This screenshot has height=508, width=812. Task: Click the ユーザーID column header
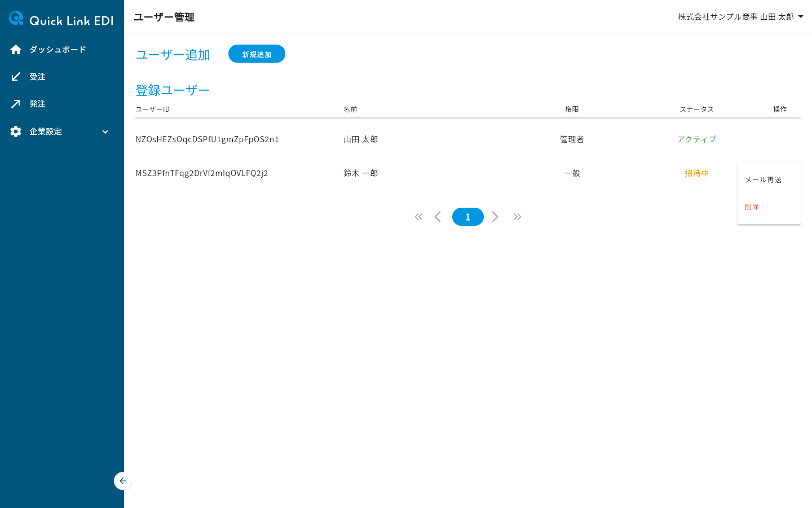coord(153,110)
